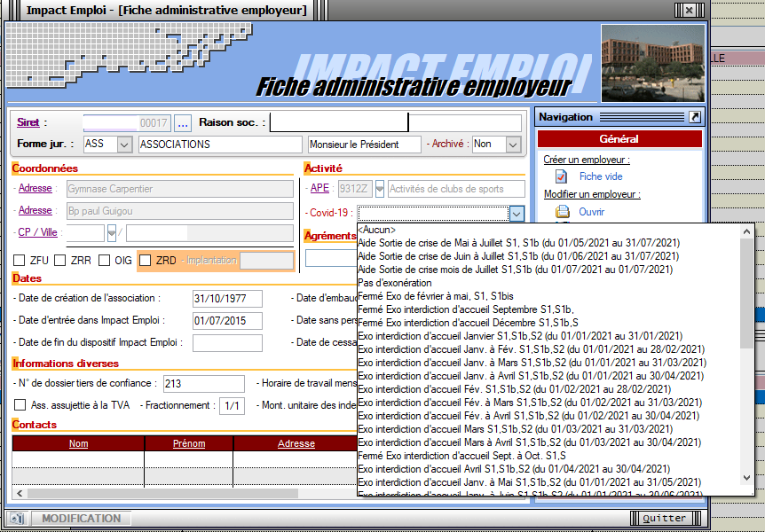The height and width of the screenshot is (532, 765).
Task: Click the APE link label
Action: 319,188
